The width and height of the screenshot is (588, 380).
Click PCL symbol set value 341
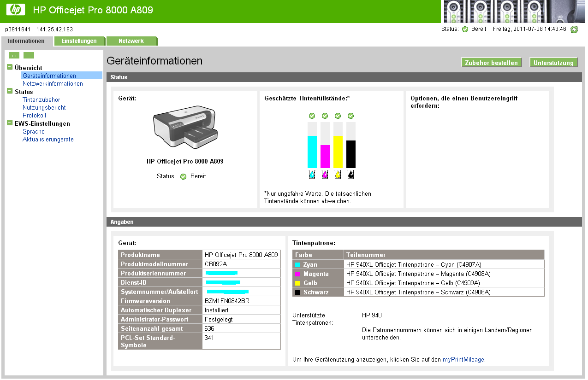tap(209, 338)
